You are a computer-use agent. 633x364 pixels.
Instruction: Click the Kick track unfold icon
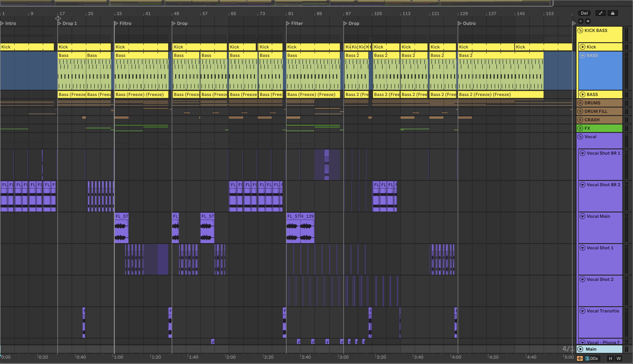(x=583, y=47)
